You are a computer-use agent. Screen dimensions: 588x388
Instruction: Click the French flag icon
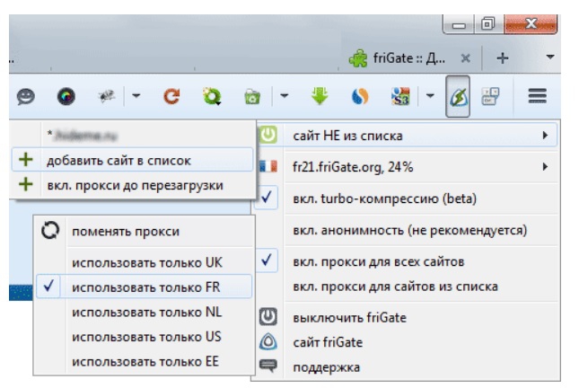tap(268, 166)
